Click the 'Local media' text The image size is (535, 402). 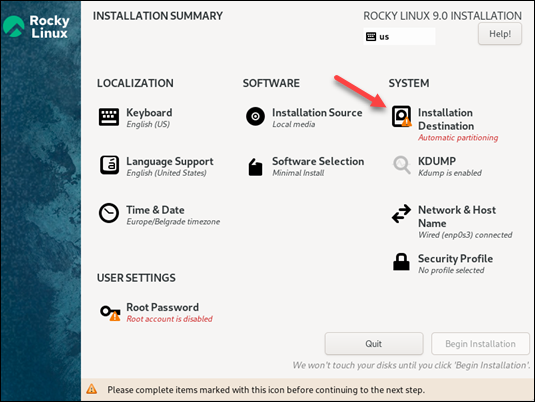coord(293,124)
